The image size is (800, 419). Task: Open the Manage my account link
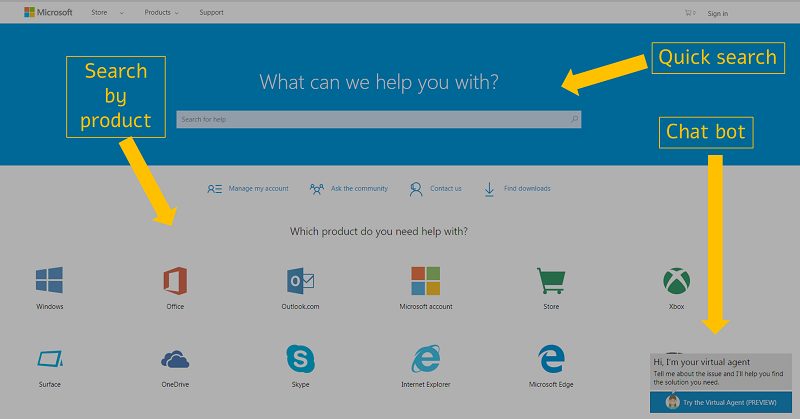coord(258,189)
